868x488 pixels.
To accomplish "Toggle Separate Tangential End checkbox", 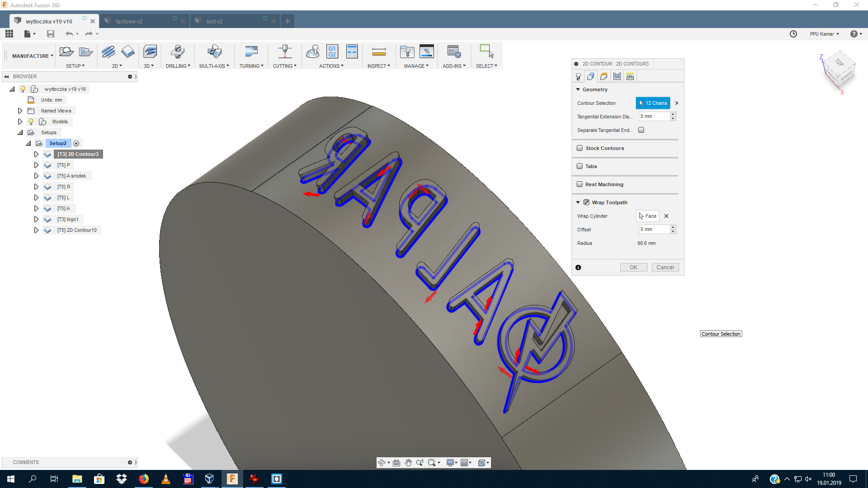I will point(642,130).
